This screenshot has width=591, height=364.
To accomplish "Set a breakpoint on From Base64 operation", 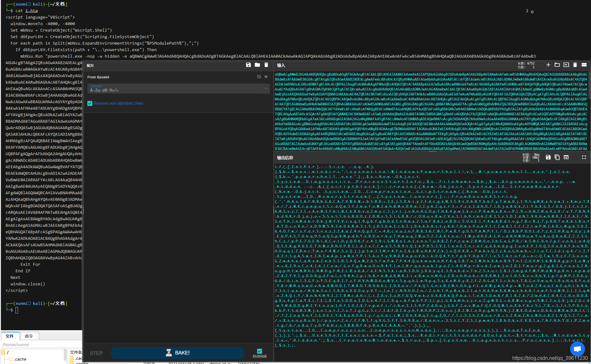I will 266,77.
